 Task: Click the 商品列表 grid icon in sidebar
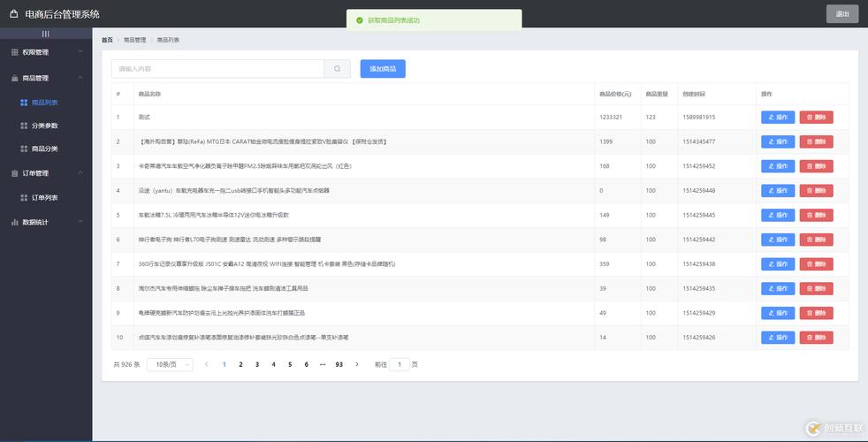24,103
